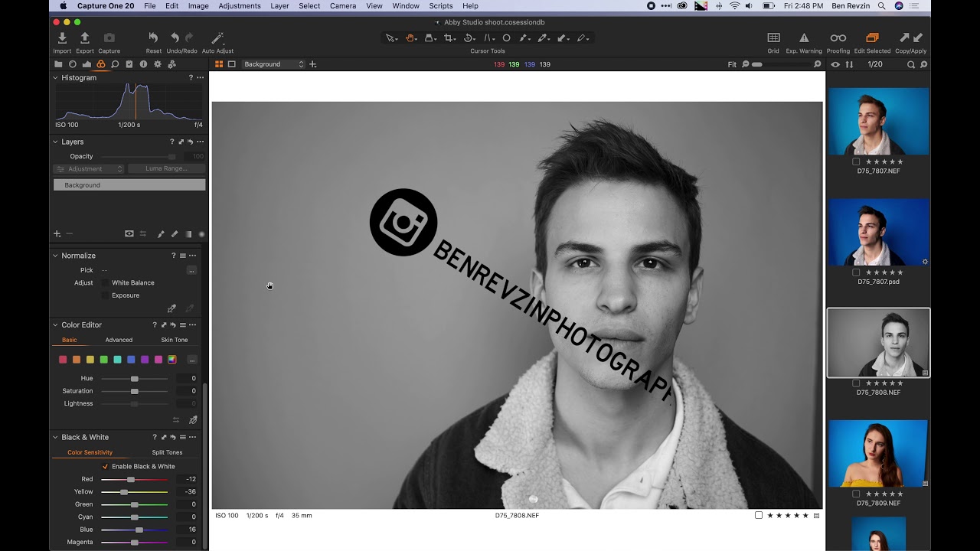
Task: Select the layer erase mask icon
Action: pyautogui.click(x=175, y=233)
